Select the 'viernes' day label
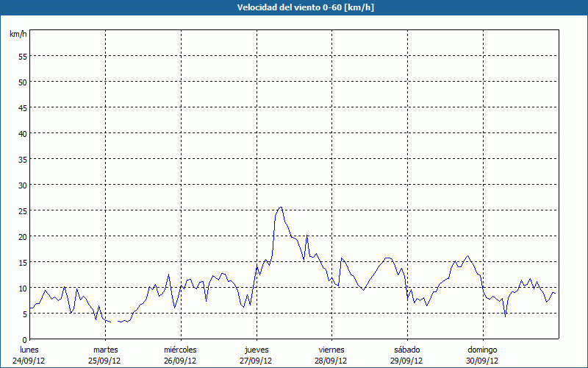Image resolution: width=588 pixels, height=368 pixels. pyautogui.click(x=331, y=350)
